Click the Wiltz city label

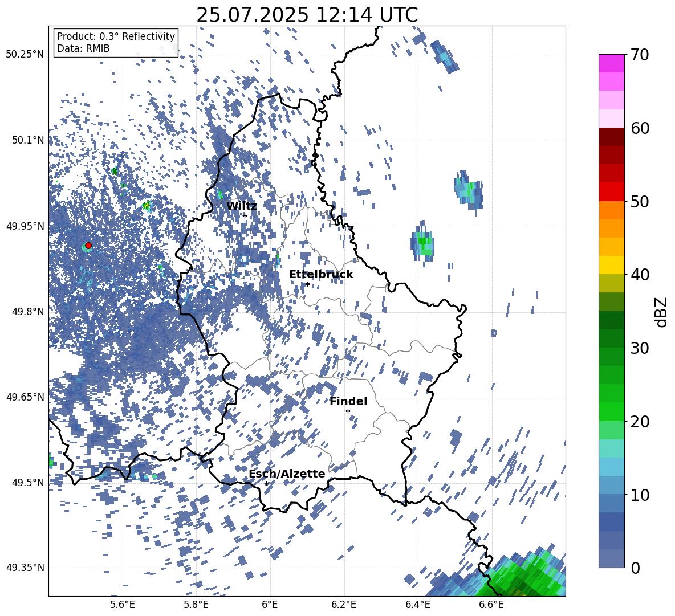242,206
